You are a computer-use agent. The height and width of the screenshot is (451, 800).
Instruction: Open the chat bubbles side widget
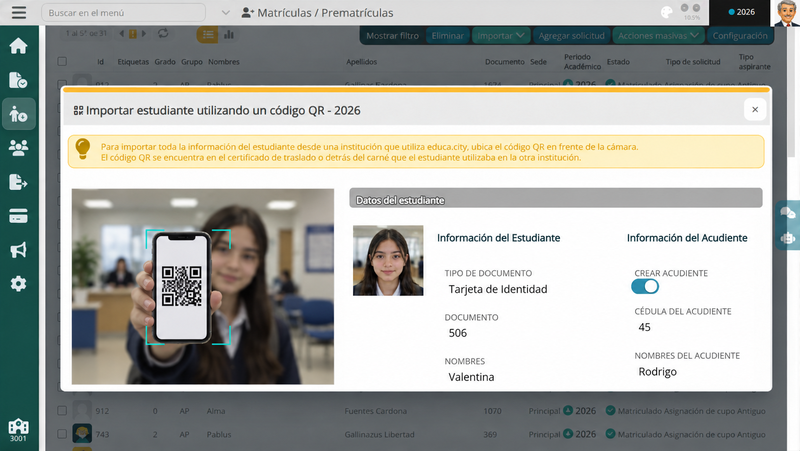click(x=788, y=213)
